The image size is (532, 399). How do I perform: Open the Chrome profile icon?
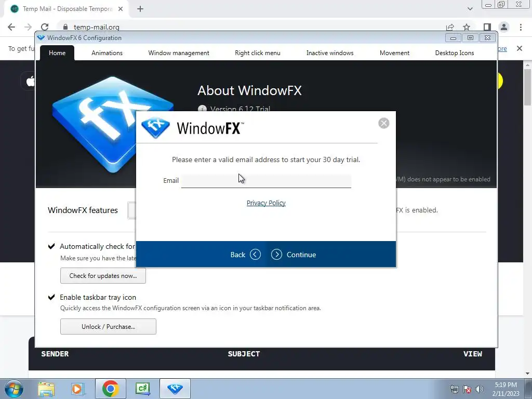504,27
